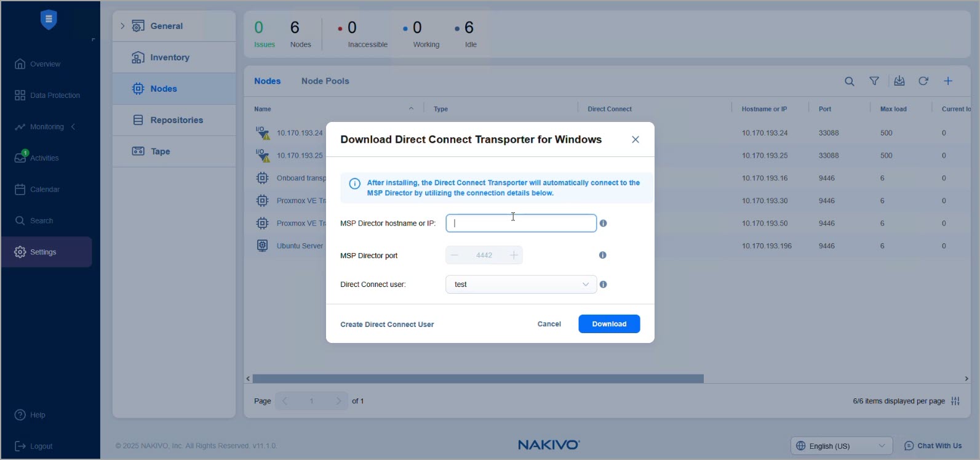Image resolution: width=980 pixels, height=460 pixels.
Task: Show info for MSP Director port
Action: point(603,255)
